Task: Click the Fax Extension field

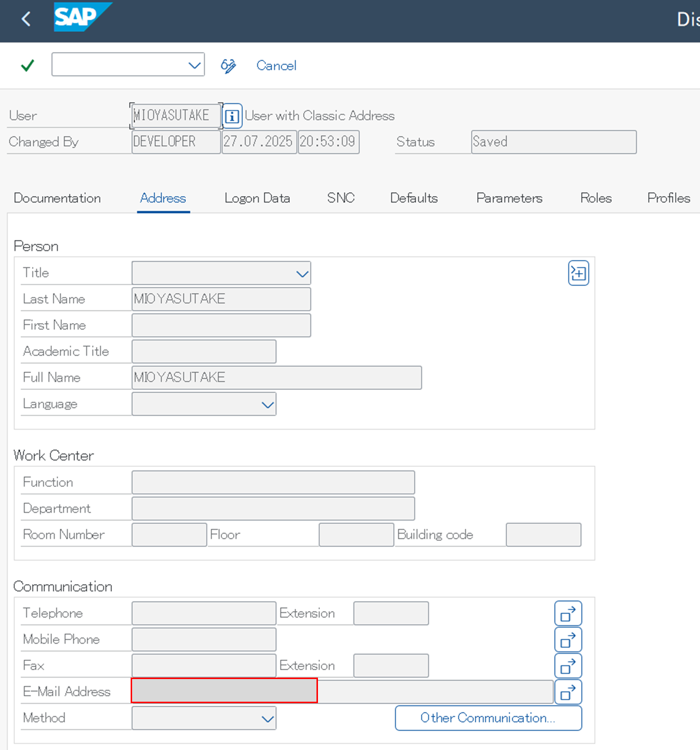Action: tap(391, 666)
